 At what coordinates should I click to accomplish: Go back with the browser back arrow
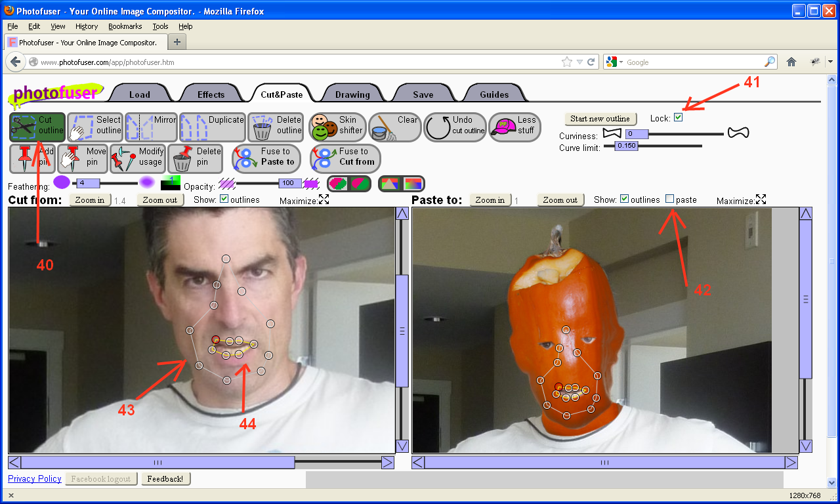point(15,62)
